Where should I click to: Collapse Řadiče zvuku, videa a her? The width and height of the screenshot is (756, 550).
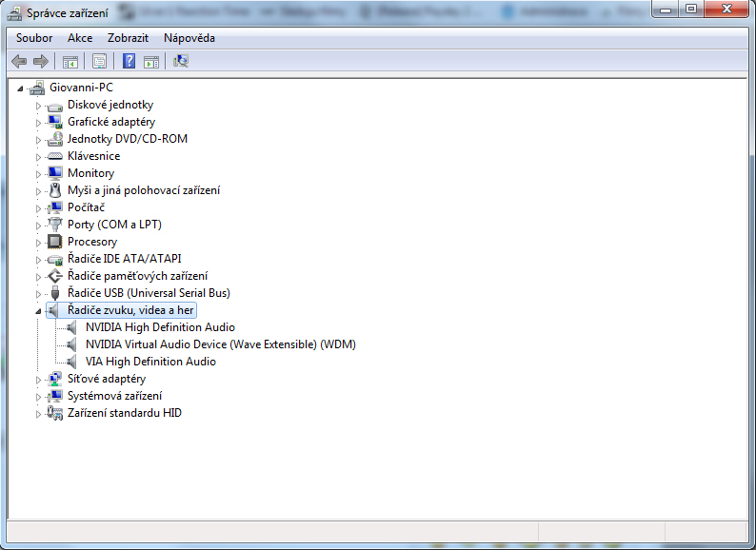[38, 311]
